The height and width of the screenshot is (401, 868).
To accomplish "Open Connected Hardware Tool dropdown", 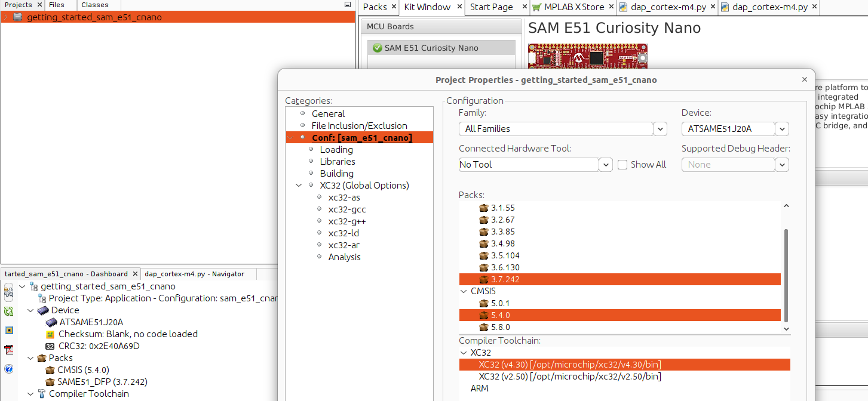I will pyautogui.click(x=606, y=165).
